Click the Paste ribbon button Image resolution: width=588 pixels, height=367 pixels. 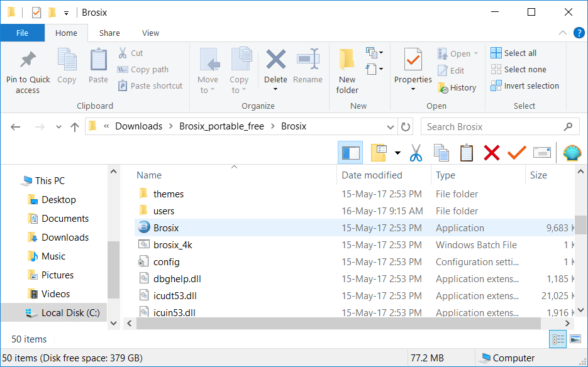click(98, 65)
